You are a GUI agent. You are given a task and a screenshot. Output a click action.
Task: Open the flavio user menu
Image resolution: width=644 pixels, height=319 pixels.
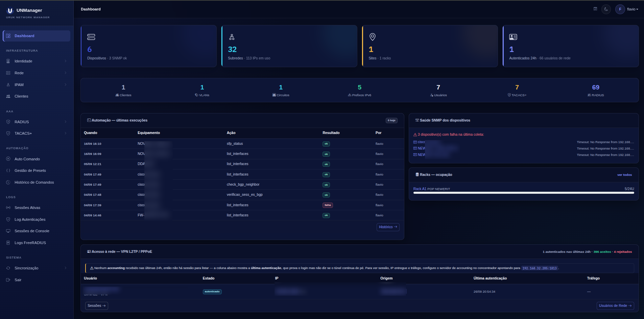tap(627, 9)
